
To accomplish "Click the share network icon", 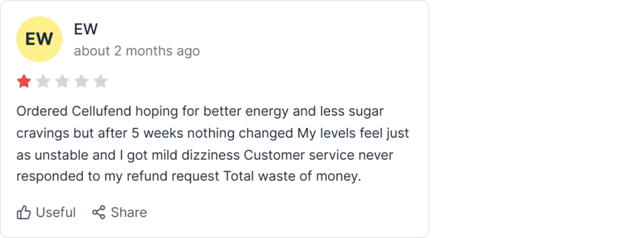I will (99, 212).
